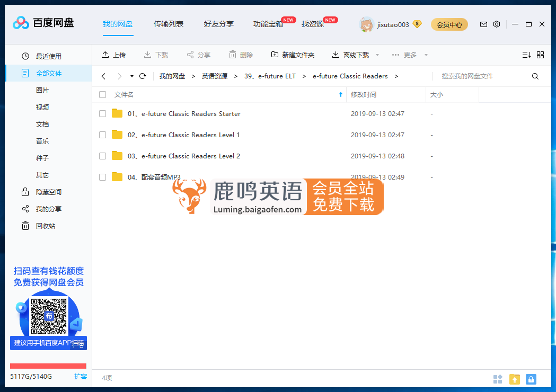The height and width of the screenshot is (392, 556).
Task: Filter by 视频 in sidebar
Action: 42,108
